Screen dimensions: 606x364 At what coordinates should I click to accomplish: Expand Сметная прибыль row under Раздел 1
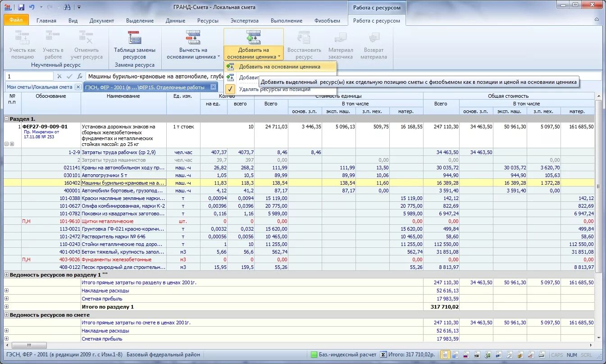7,298
